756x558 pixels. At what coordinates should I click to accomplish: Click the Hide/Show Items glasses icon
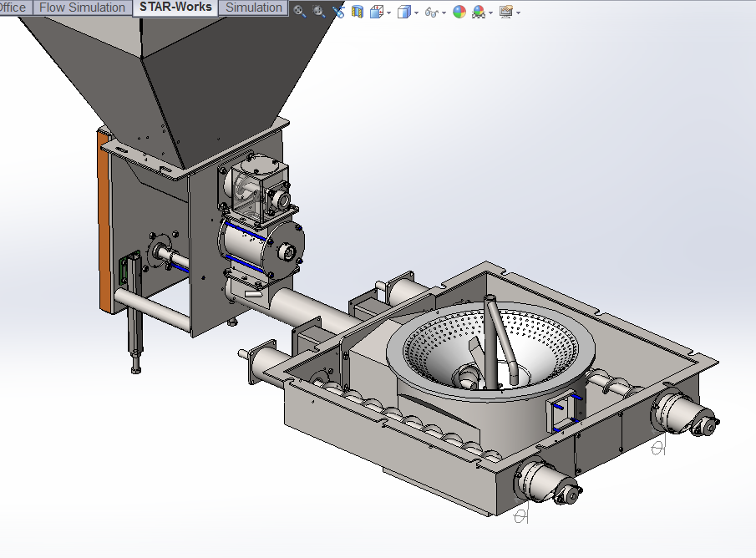431,12
